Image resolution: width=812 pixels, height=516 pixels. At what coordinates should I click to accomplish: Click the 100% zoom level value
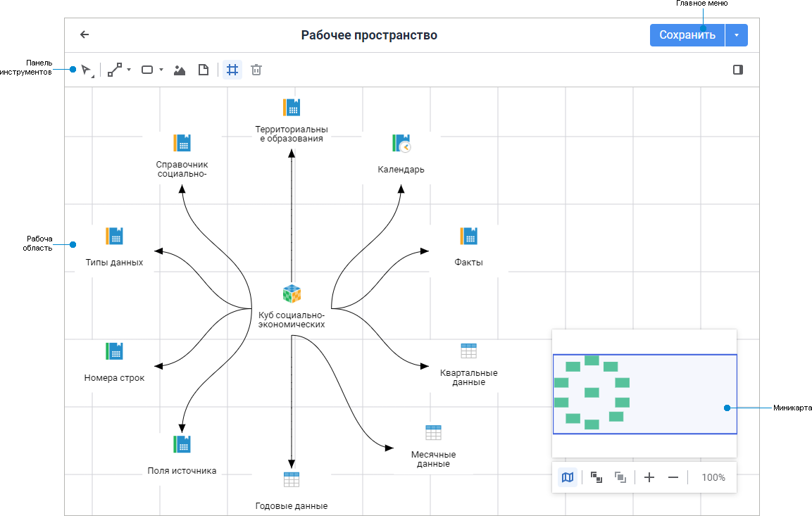pos(713,477)
